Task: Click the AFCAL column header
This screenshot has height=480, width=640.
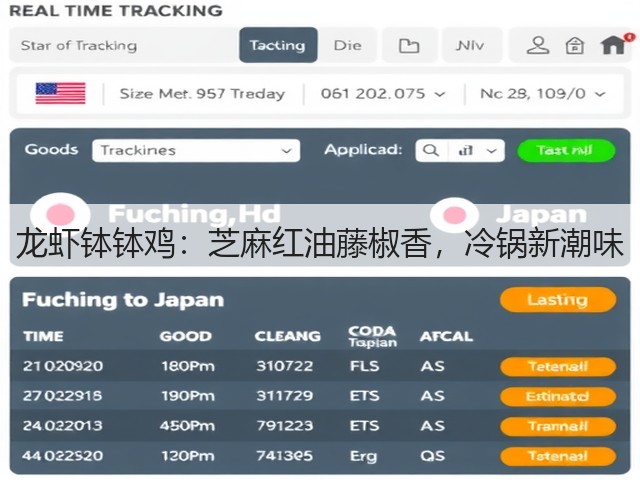Action: 447,336
